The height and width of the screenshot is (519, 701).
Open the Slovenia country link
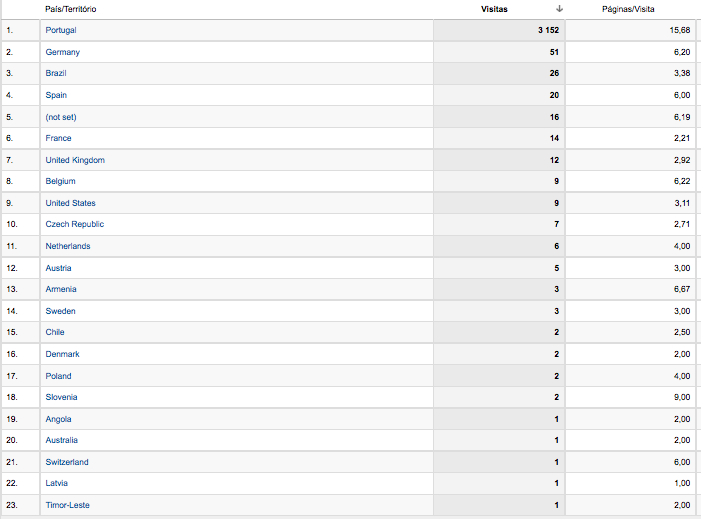(x=61, y=397)
